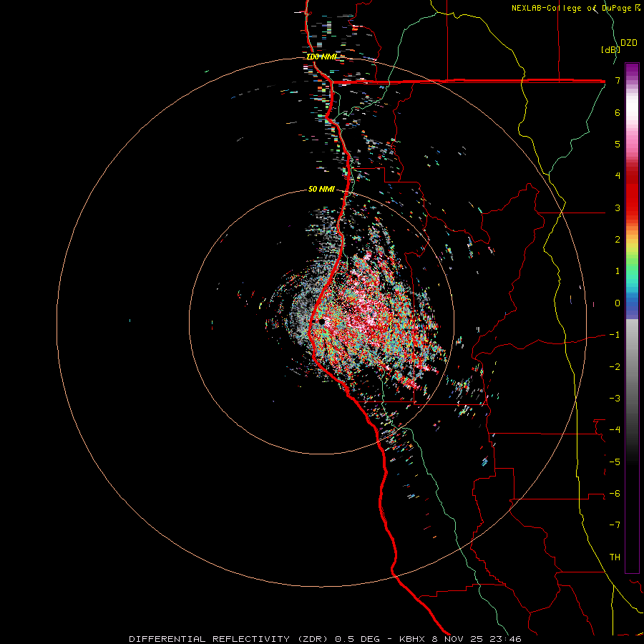Click the -3 value on color scale
Image resolution: width=644 pixels, height=644 pixels.
pyautogui.click(x=615, y=399)
